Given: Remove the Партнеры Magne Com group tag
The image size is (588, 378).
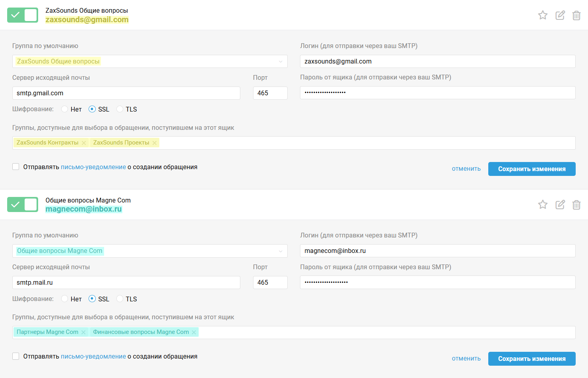Looking at the screenshot, I should point(83,332).
